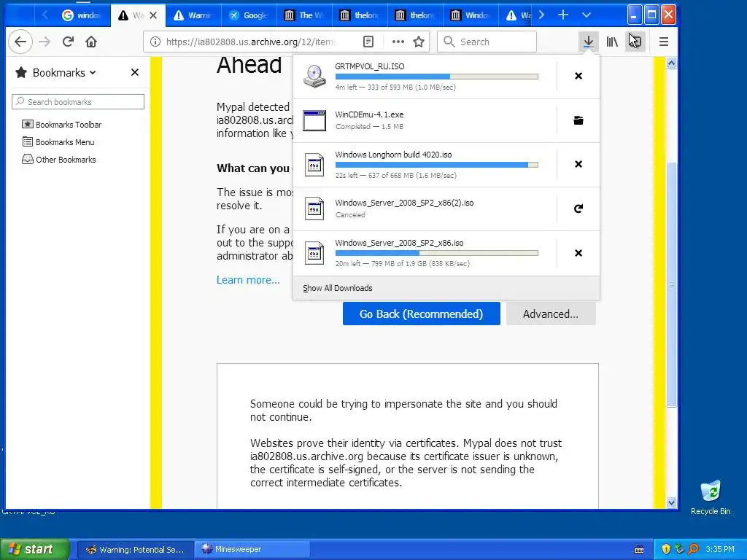This screenshot has height=560, width=747.
Task: Click the address bar URL
Action: click(250, 42)
